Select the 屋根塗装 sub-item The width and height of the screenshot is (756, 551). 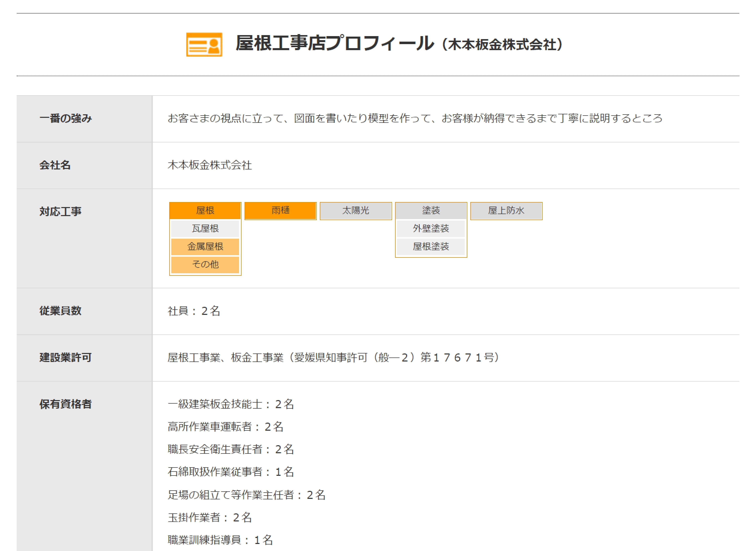[431, 247]
